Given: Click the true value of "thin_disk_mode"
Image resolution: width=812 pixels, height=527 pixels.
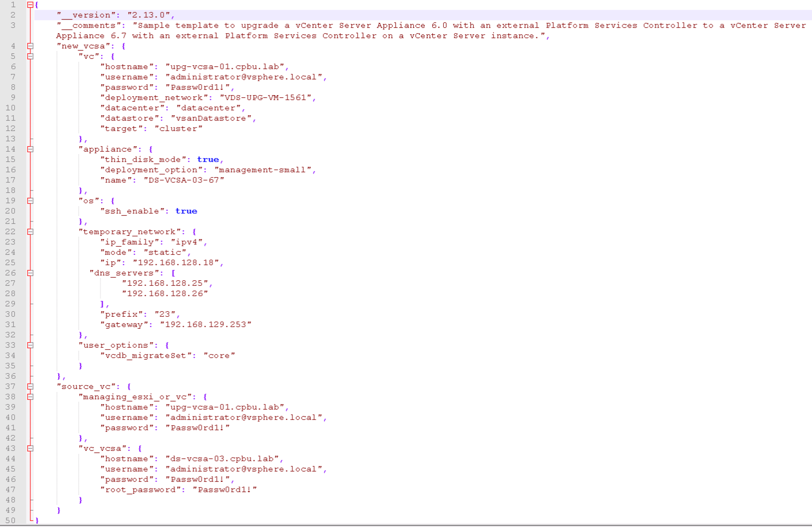Looking at the screenshot, I should coord(208,160).
